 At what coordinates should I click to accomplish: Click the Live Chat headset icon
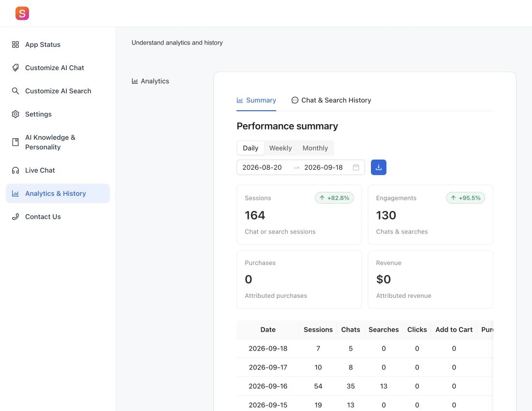tap(15, 170)
